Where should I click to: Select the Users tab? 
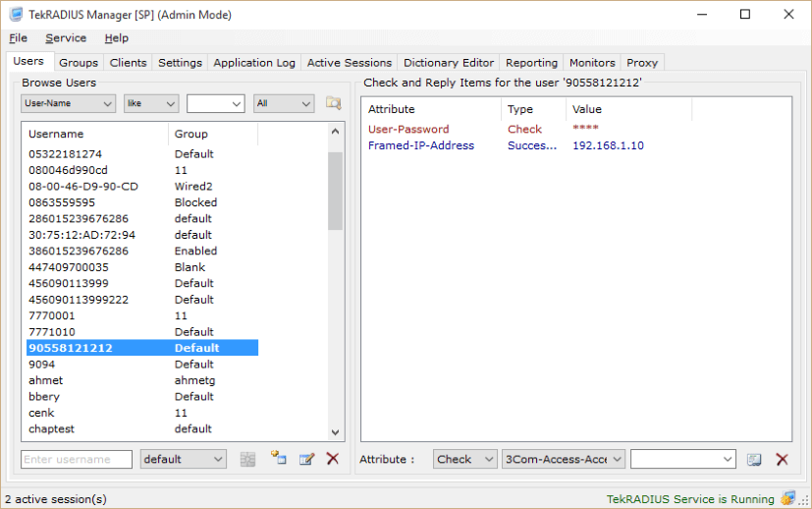(x=28, y=61)
